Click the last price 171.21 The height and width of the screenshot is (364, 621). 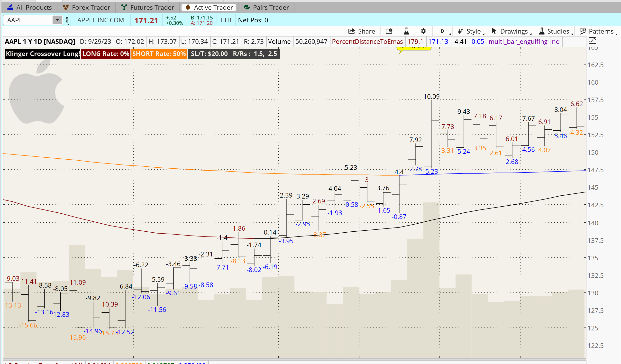tap(146, 20)
